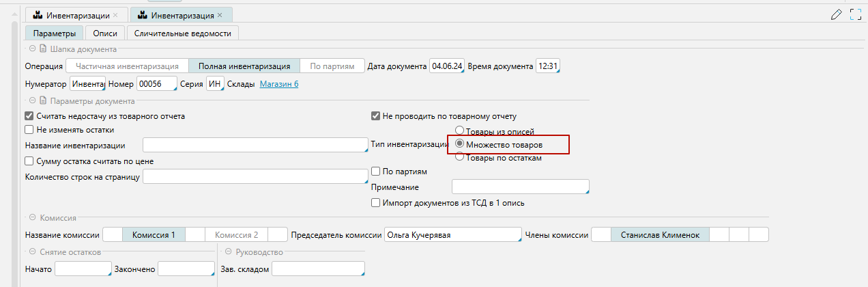This screenshot has height=287, width=868.
Task: Collapse the Комиссия section
Action: click(x=31, y=218)
